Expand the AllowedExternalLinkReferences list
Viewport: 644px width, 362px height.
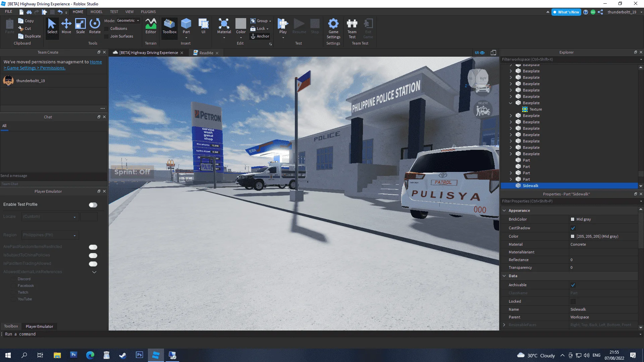coord(94,272)
